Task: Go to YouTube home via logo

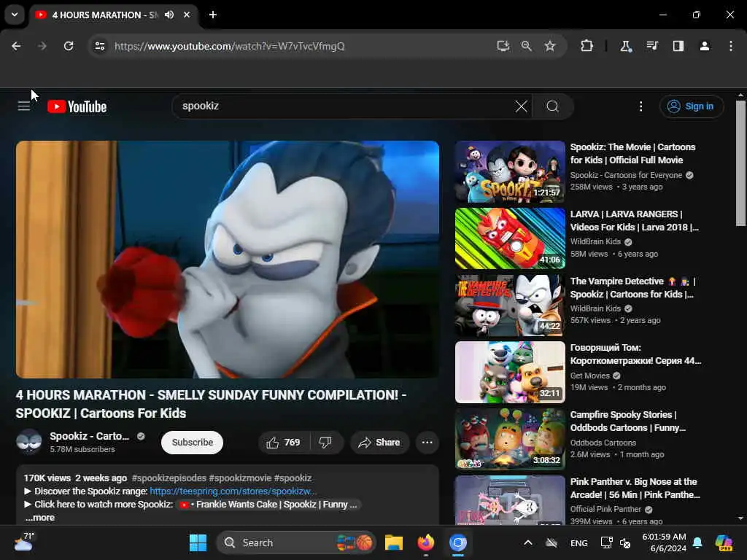Action: (x=77, y=106)
